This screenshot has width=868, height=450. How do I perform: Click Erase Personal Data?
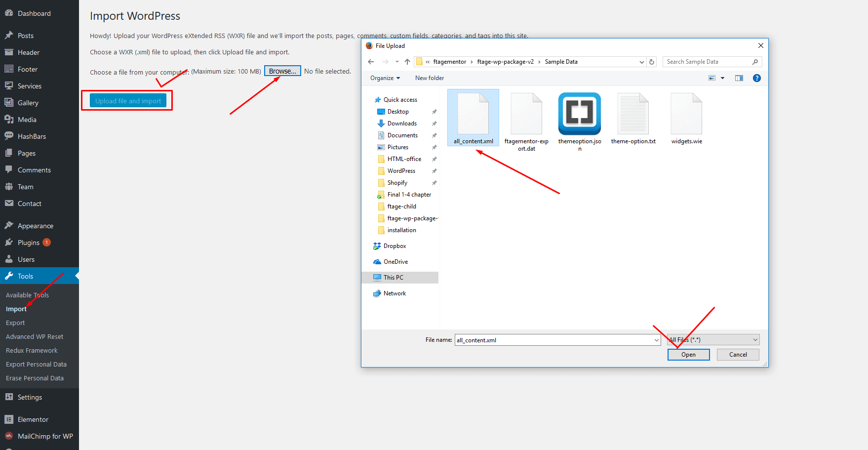point(35,378)
